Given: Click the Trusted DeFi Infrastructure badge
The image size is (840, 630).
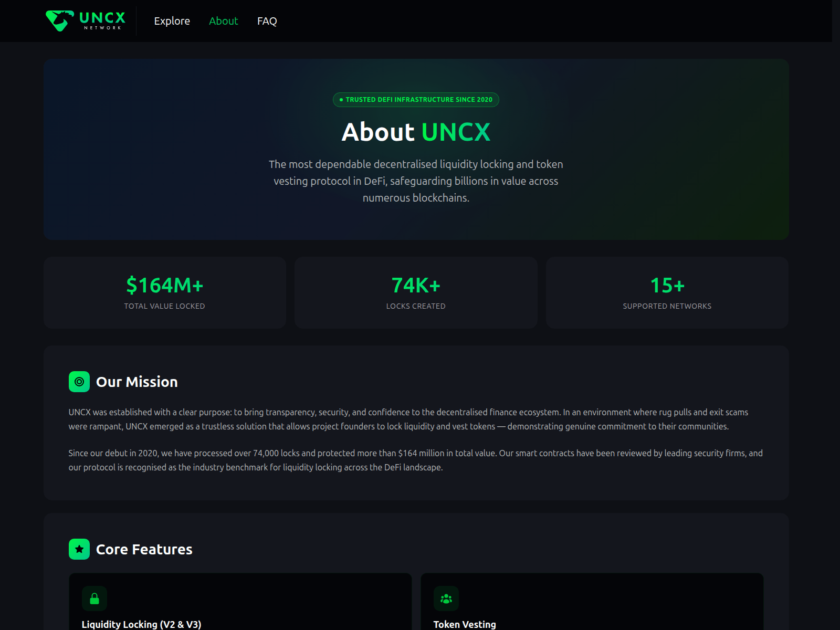Looking at the screenshot, I should coord(416,100).
